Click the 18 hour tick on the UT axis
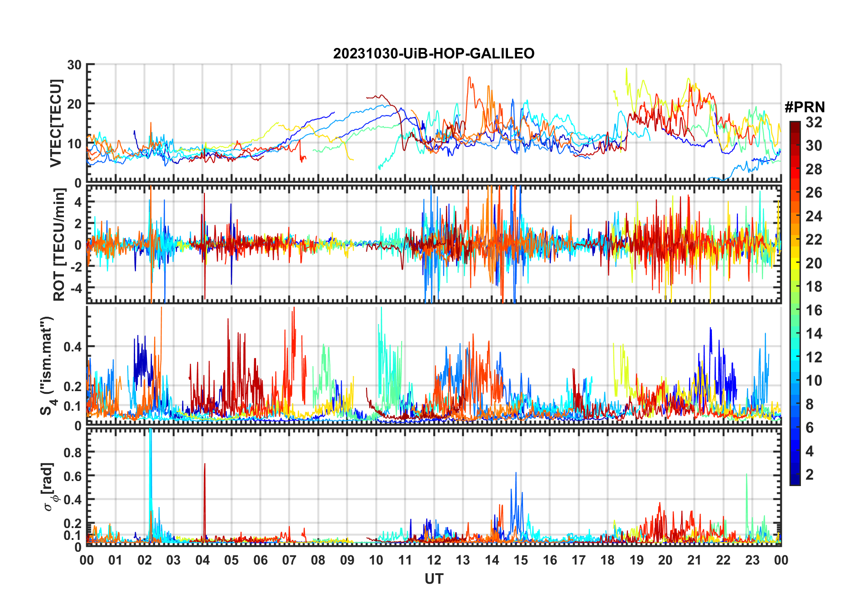Viewport: 868px width, 607px height. (607, 560)
